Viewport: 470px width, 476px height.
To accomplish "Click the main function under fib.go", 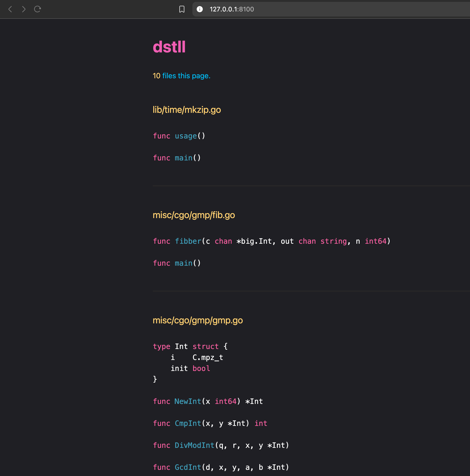I will coord(183,263).
